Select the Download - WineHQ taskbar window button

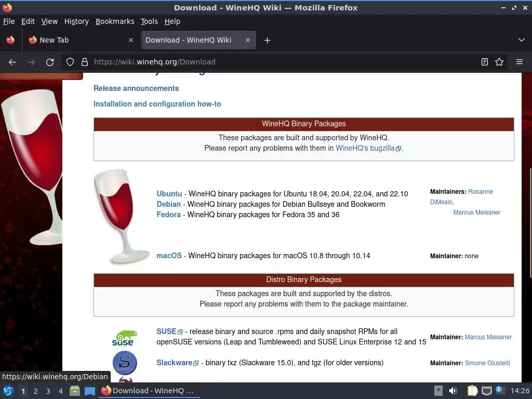click(149, 391)
